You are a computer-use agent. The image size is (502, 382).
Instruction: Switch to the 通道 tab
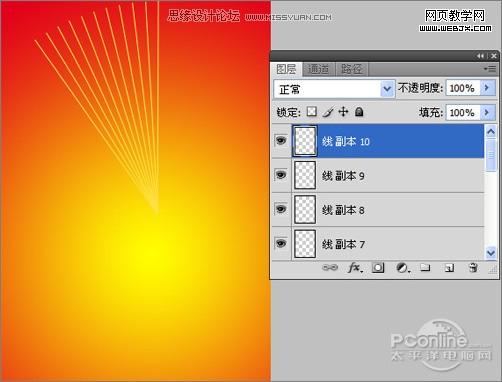[318, 69]
